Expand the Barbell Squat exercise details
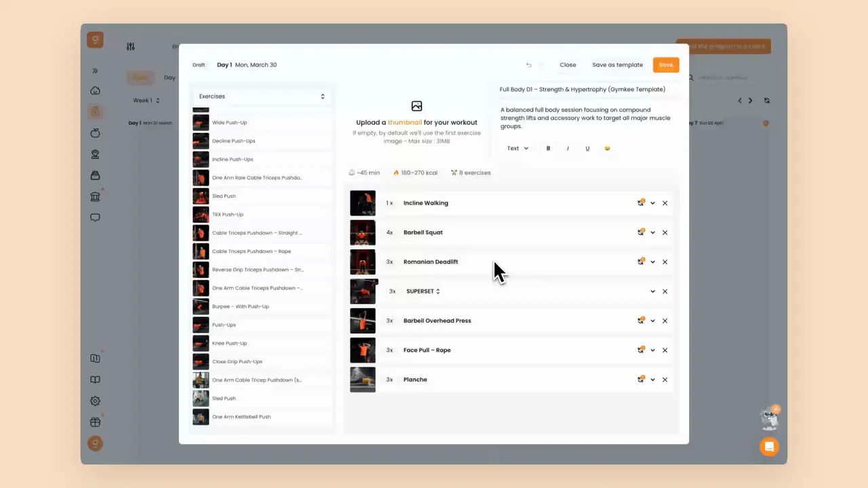 pyautogui.click(x=652, y=232)
